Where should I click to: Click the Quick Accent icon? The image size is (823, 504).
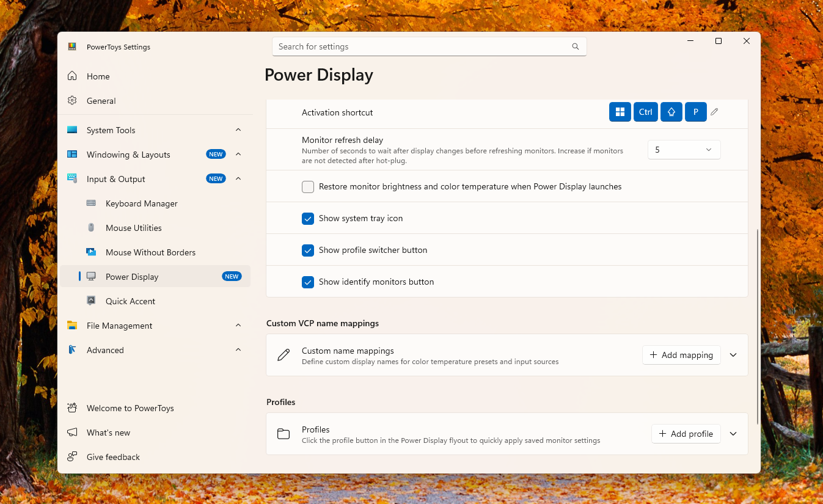[x=91, y=301]
